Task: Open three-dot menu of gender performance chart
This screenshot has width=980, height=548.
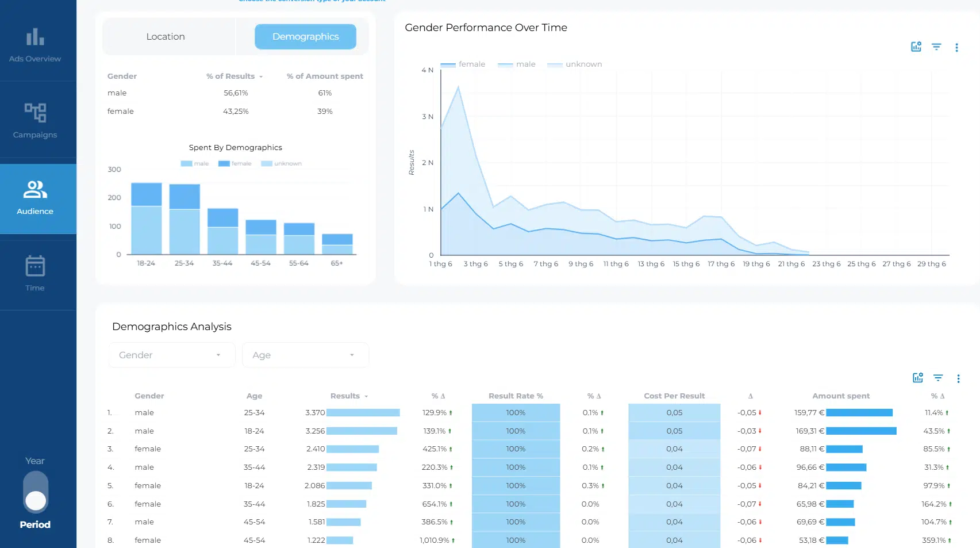Action: [956, 48]
